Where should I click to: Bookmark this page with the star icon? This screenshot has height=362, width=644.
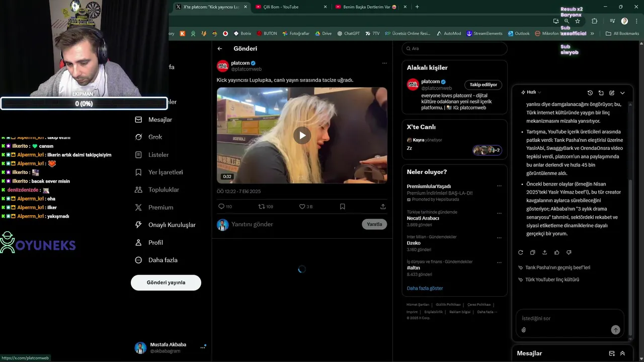(x=578, y=21)
